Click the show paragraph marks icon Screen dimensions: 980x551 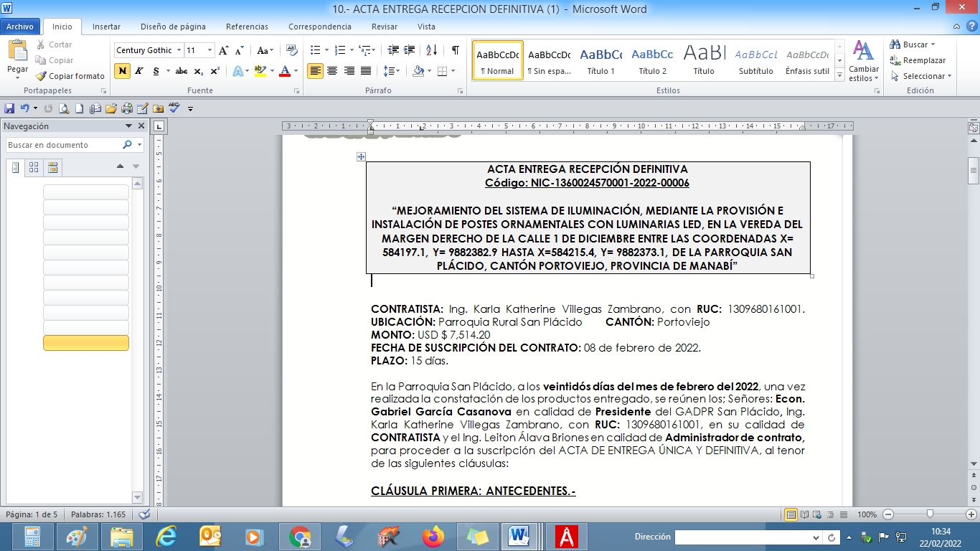(x=455, y=50)
